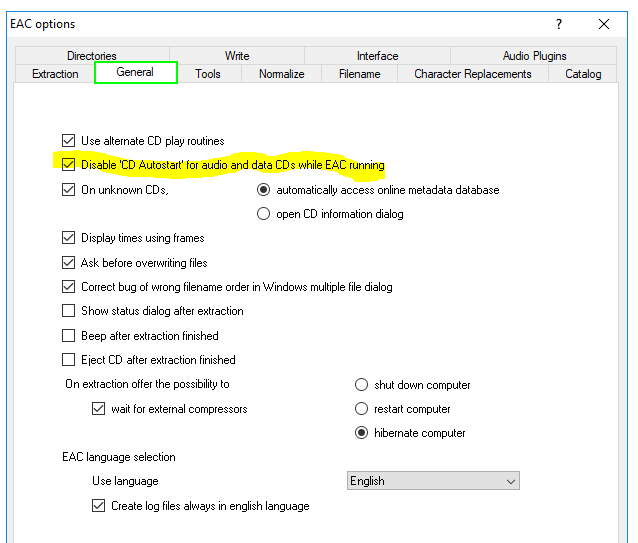Click the EAC language selection label
The image size is (638, 543).
coord(119,457)
